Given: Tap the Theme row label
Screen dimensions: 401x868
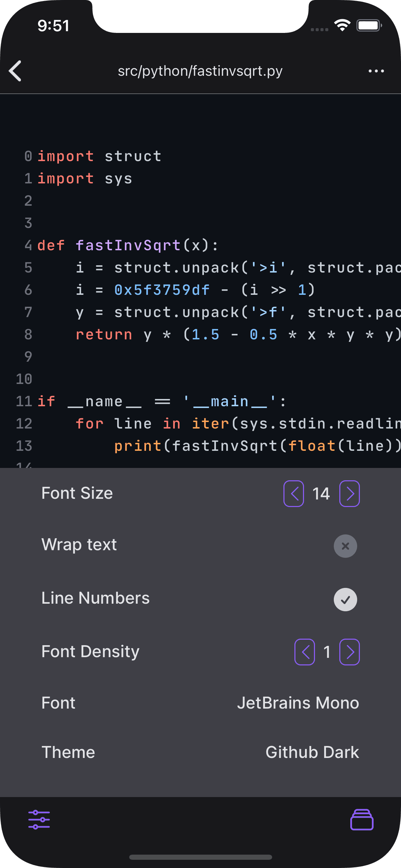Looking at the screenshot, I should 68,752.
